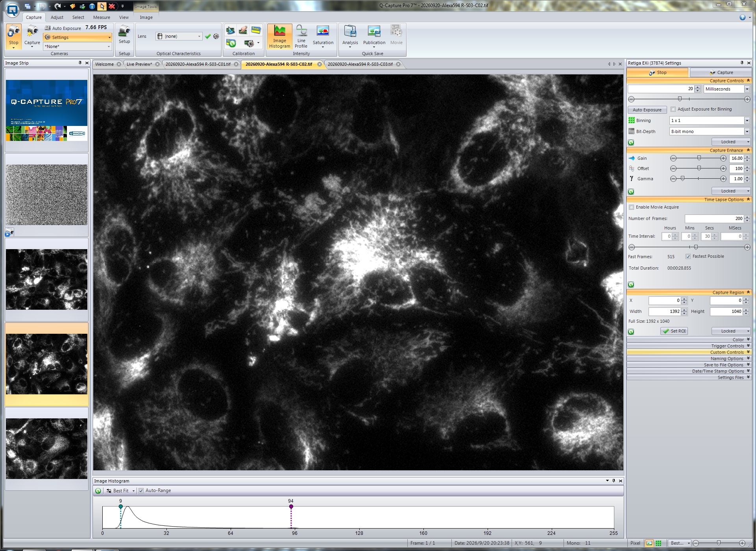Reset Capture Controls with green refresh icon
Screen dimensions: 756x551
click(631, 142)
